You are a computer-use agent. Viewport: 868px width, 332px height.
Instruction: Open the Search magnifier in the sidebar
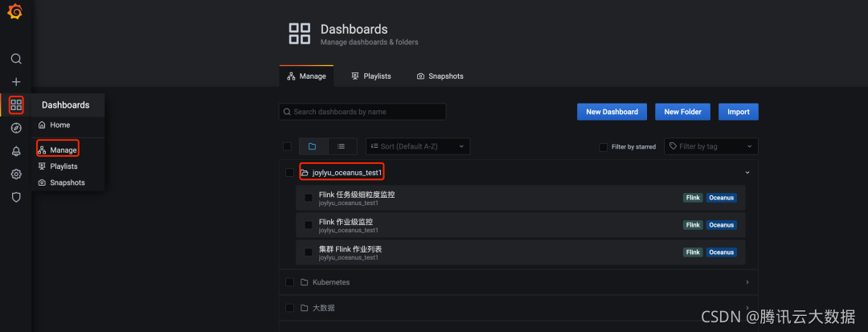[16, 59]
